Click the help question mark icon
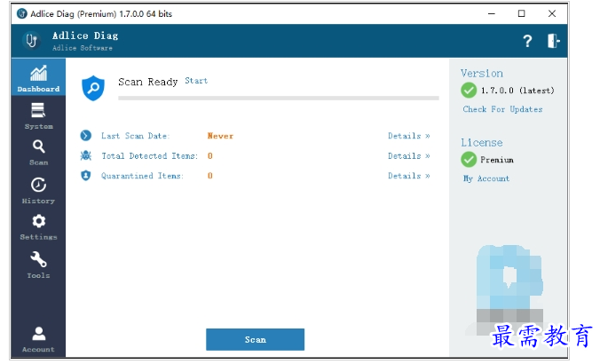This screenshot has width=600, height=364. (x=527, y=41)
